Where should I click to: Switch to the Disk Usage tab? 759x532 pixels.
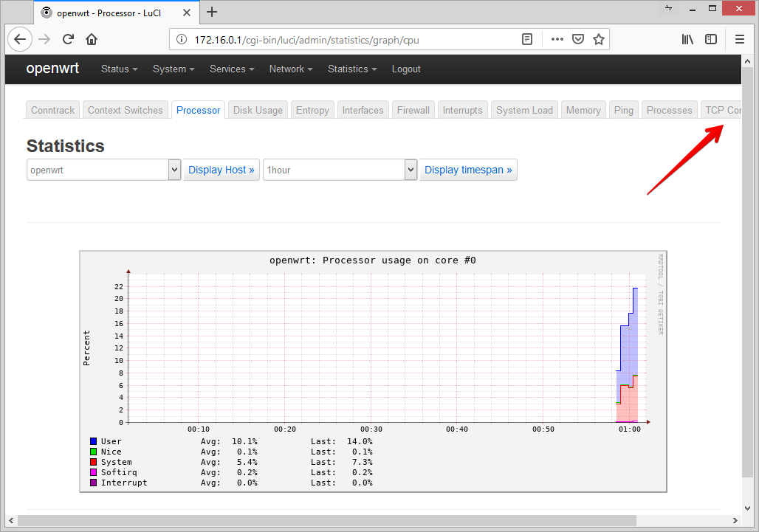point(258,110)
